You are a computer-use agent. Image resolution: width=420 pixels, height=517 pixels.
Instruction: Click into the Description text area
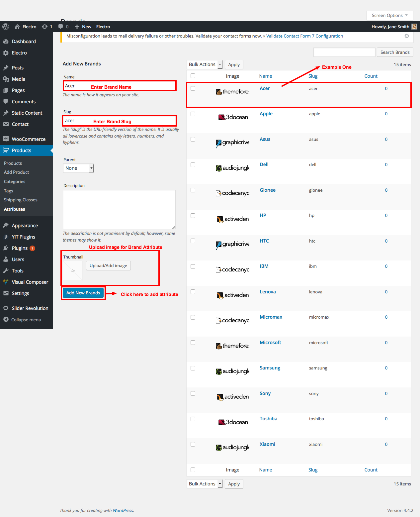[119, 209]
